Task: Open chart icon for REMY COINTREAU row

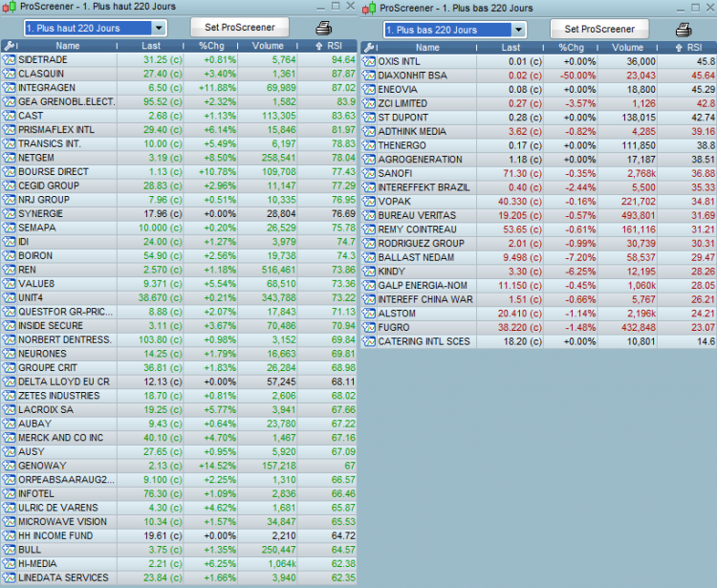Action: 369,229
